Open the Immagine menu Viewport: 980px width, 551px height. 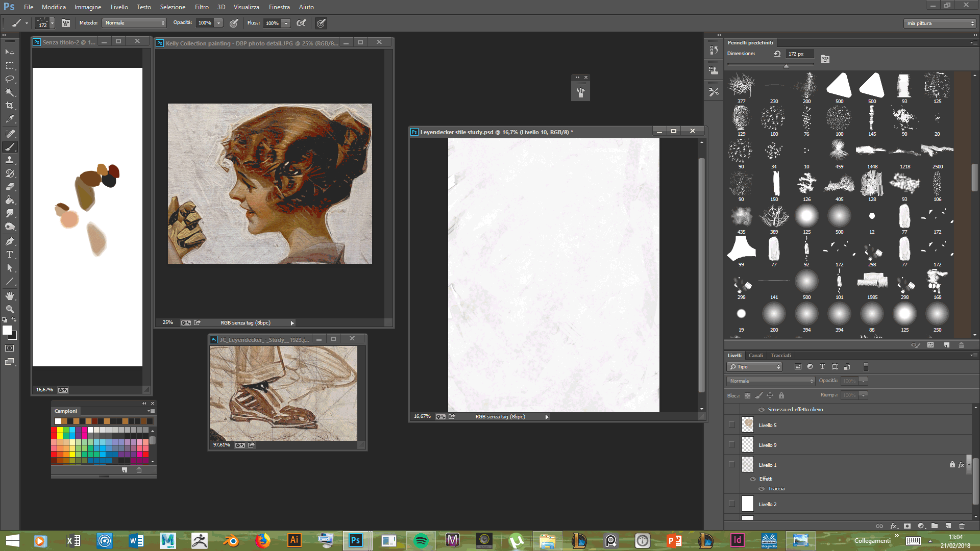(88, 7)
